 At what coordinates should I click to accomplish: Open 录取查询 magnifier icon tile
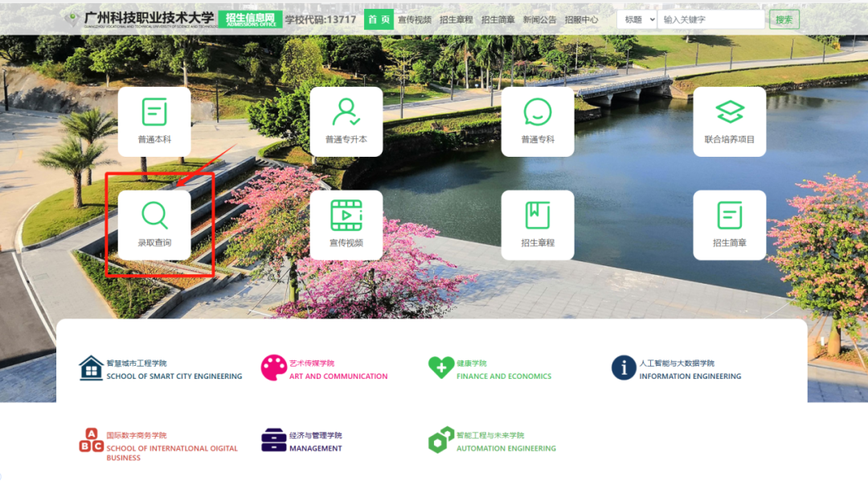tap(154, 224)
